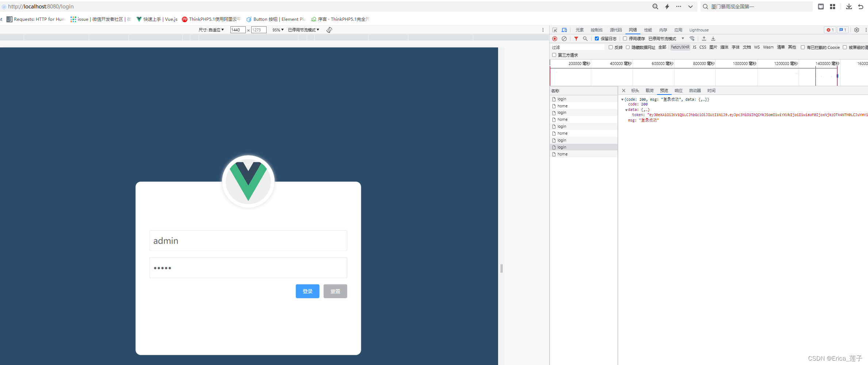Enable 停用缓存 disable cache checkbox
The width and height of the screenshot is (868, 365).
625,39
